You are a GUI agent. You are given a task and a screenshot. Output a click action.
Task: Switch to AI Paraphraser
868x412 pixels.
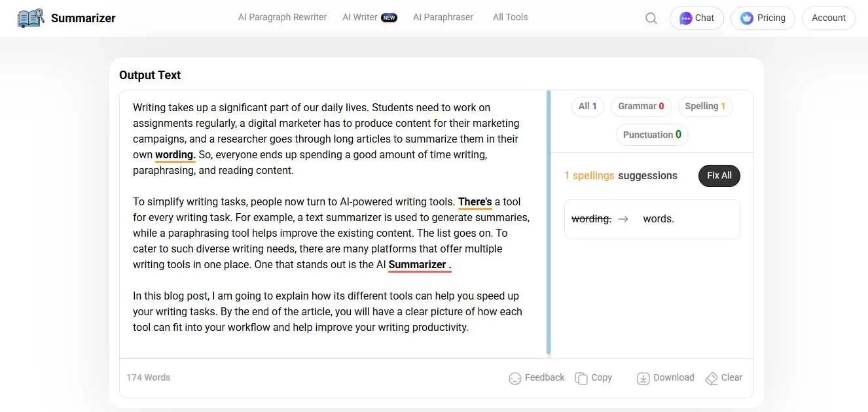[x=443, y=17]
